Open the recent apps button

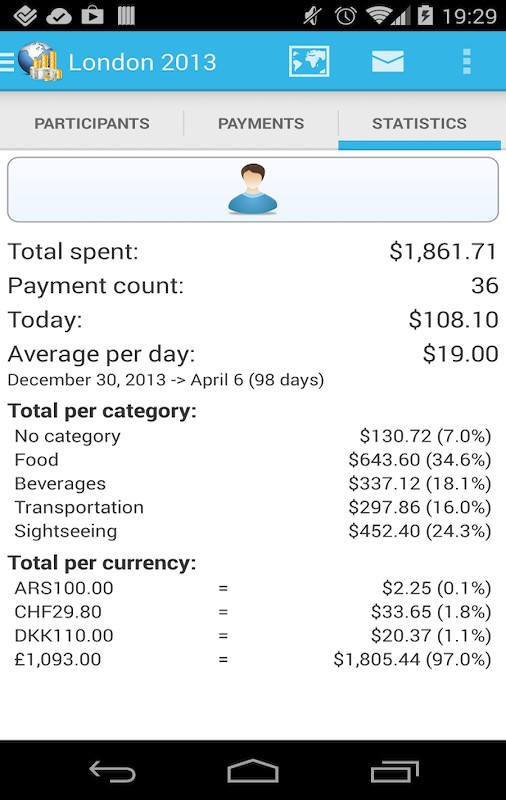pyautogui.click(x=394, y=771)
